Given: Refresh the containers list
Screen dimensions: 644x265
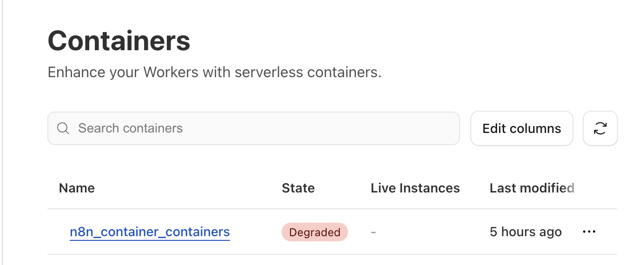Looking at the screenshot, I should point(600,128).
